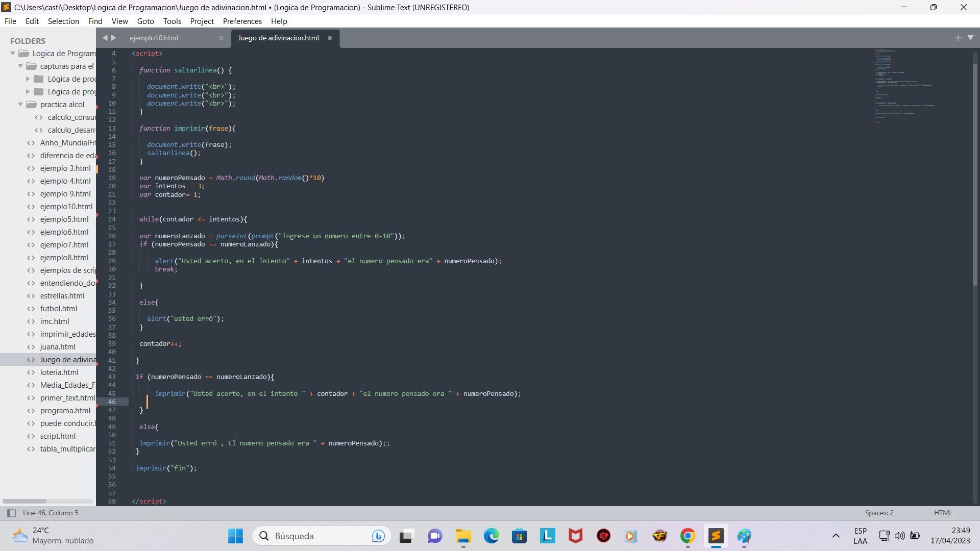The height and width of the screenshot is (551, 980).
Task: Open estrellas.html in sidebar
Action: coord(62,295)
